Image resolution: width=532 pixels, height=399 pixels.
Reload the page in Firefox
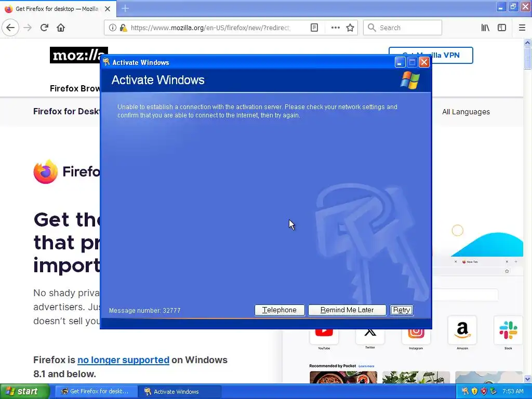coord(44,28)
